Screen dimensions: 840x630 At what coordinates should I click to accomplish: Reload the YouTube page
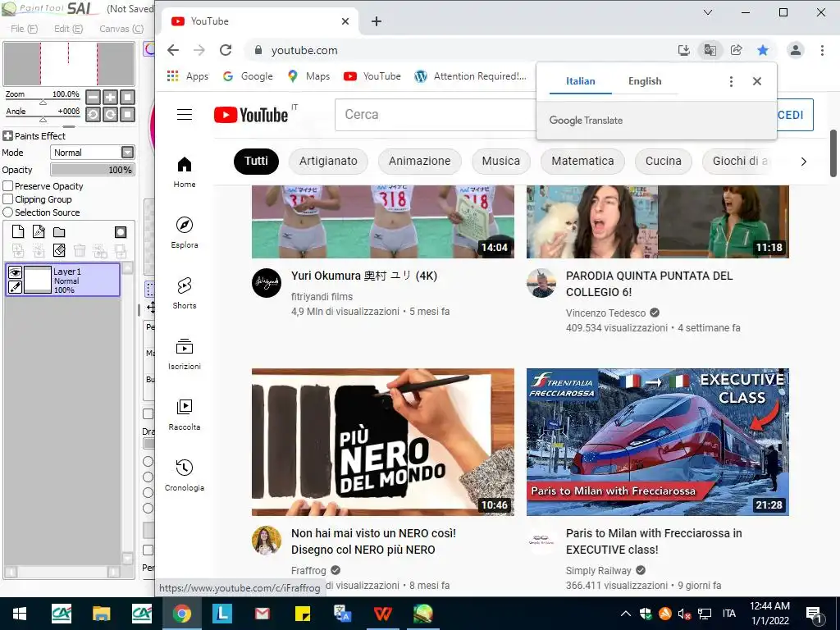pyautogui.click(x=226, y=50)
